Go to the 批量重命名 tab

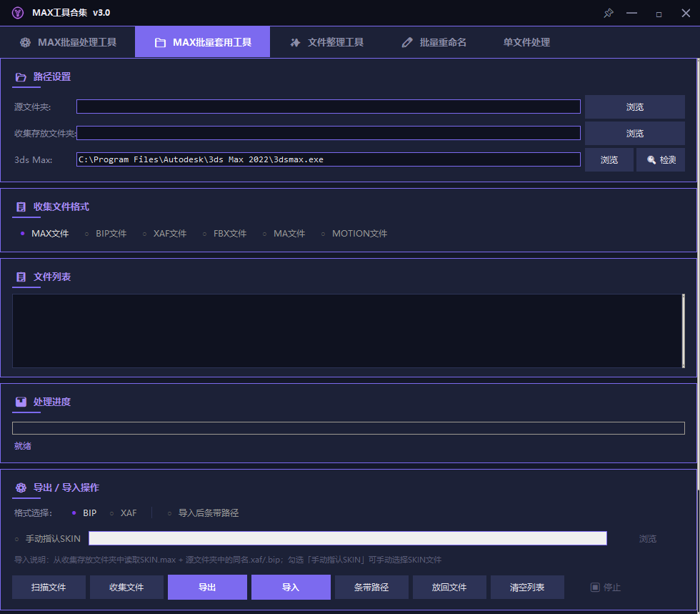point(434,42)
